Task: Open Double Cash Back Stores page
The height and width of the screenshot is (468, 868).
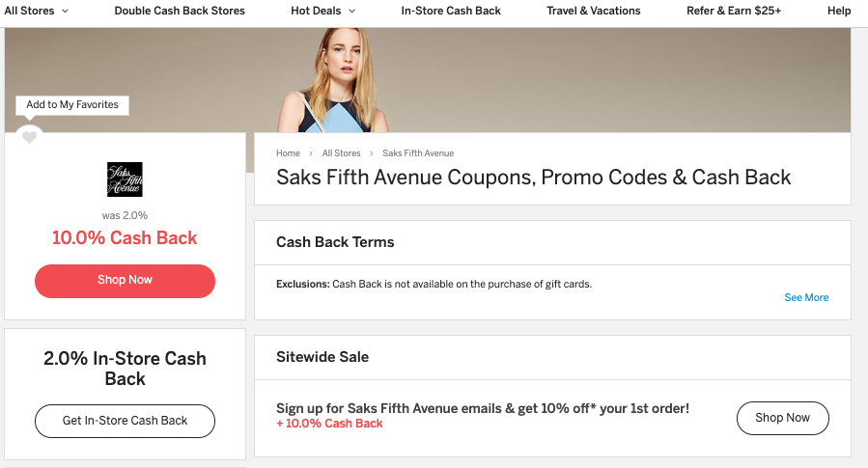Action: (180, 11)
